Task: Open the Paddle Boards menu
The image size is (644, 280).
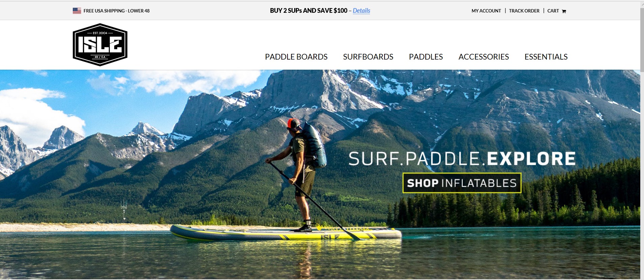Action: [x=296, y=57]
